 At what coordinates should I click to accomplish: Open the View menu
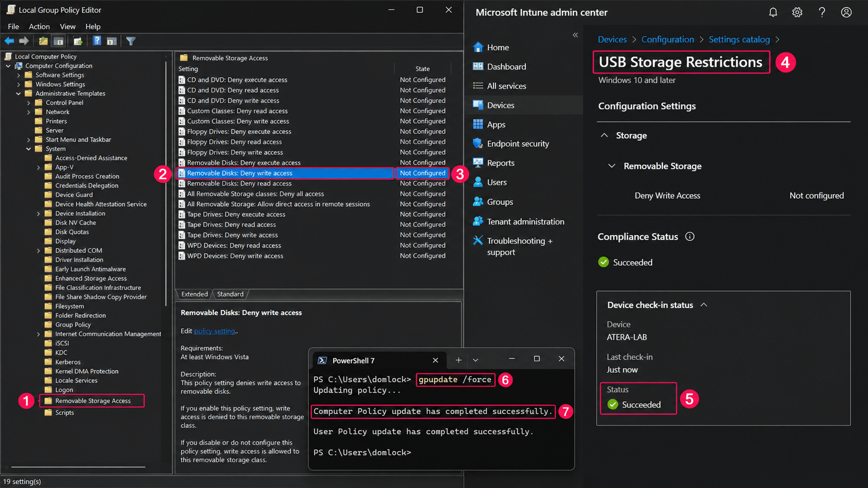pyautogui.click(x=68, y=27)
